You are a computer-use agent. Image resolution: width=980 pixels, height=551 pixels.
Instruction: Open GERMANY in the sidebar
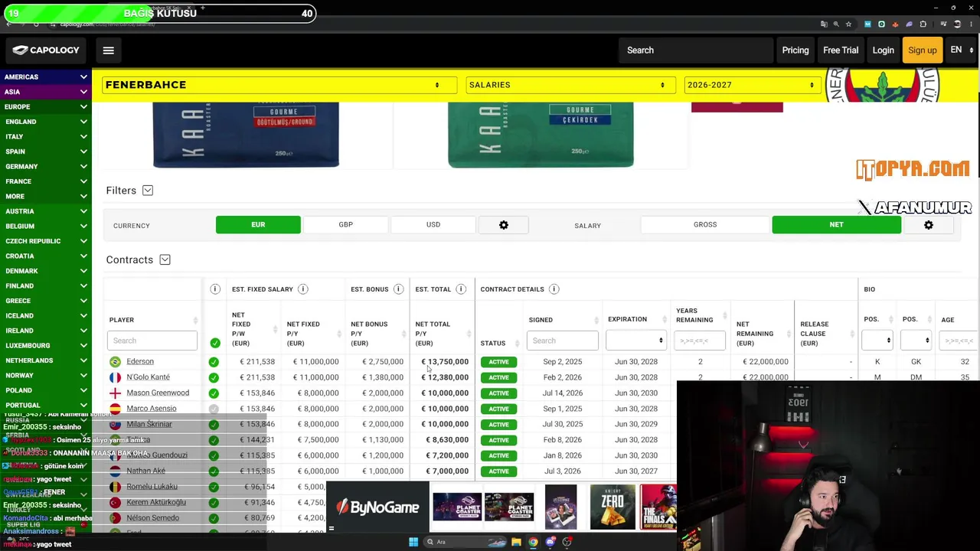tap(46, 167)
